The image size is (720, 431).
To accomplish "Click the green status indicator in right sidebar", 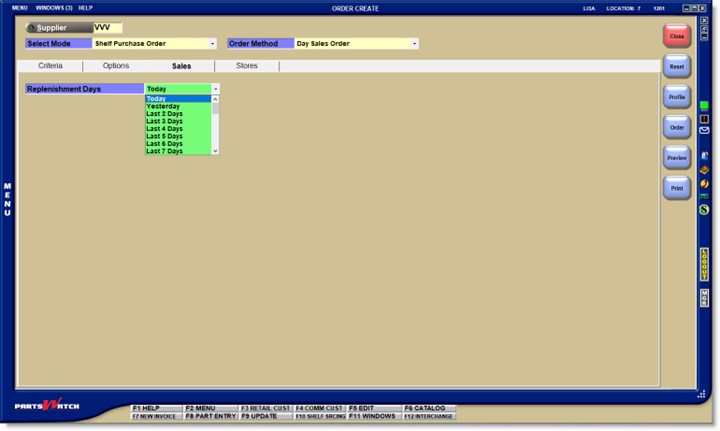I will (x=704, y=105).
